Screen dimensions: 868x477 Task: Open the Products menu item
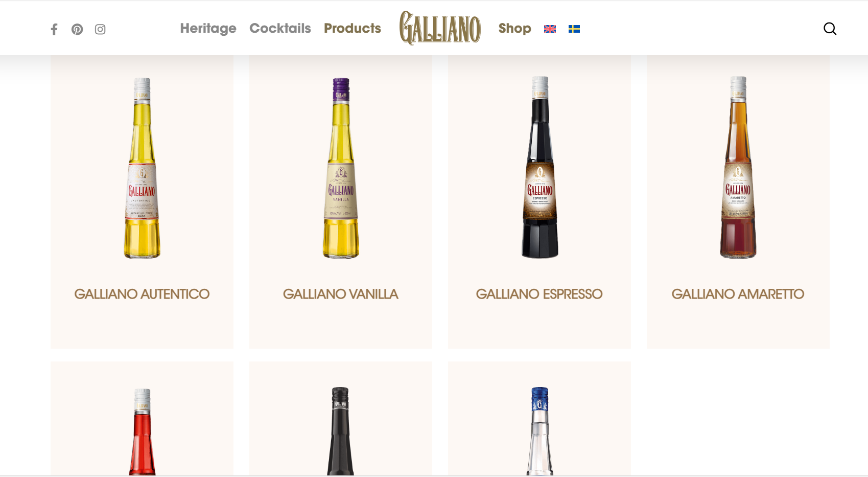tap(353, 28)
